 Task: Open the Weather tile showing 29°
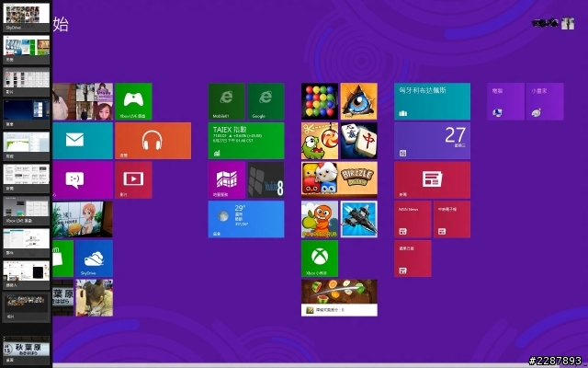coord(246,219)
